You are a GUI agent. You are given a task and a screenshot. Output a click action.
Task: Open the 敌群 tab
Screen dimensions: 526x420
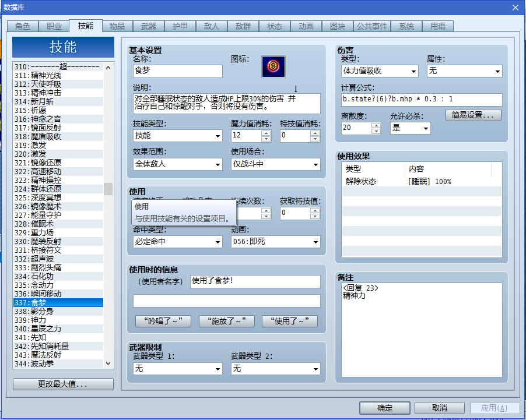click(243, 26)
